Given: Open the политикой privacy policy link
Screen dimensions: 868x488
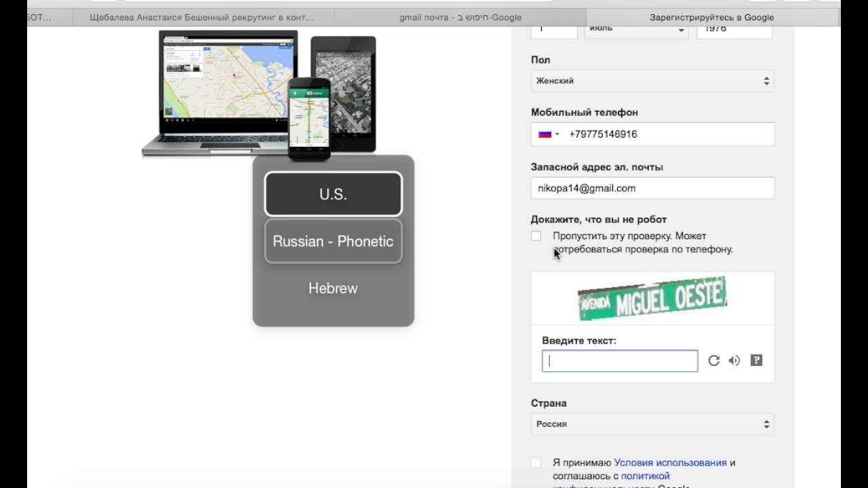Looking at the screenshot, I should tap(645, 476).
